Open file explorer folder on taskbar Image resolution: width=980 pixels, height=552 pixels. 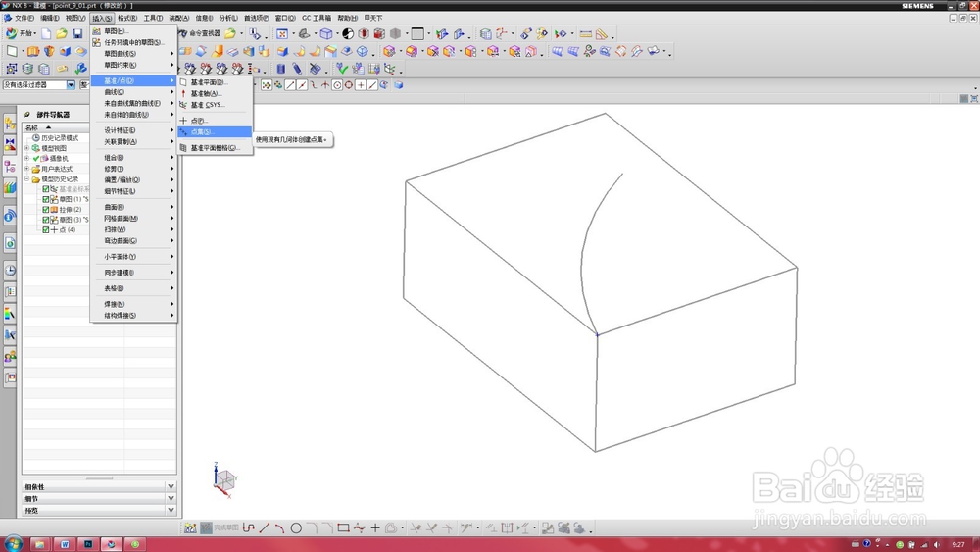click(40, 544)
